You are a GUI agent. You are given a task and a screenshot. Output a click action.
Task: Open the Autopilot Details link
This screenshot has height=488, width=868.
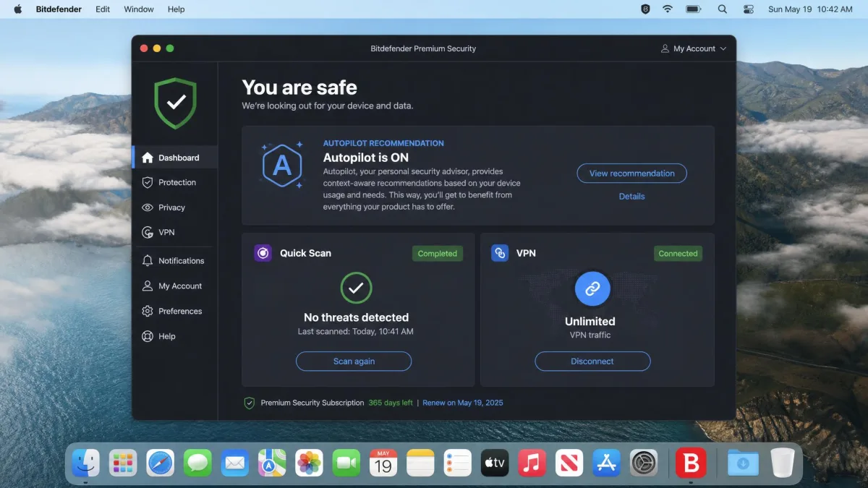[x=631, y=197]
